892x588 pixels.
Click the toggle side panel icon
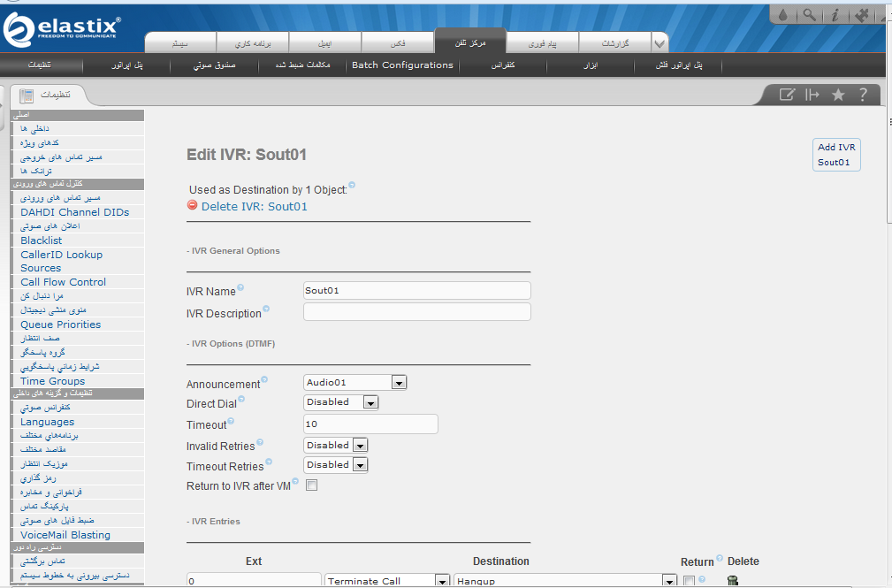tap(812, 95)
